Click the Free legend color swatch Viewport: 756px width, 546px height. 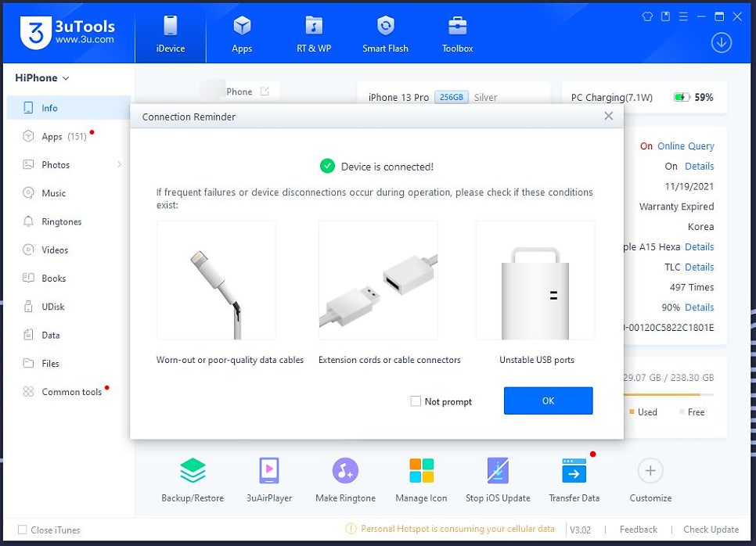coord(682,411)
